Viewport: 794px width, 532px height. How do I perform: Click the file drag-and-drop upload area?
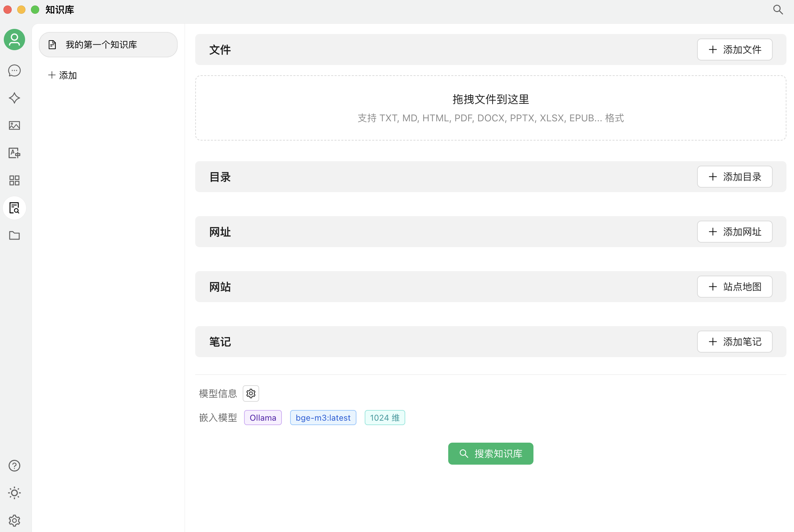490,108
